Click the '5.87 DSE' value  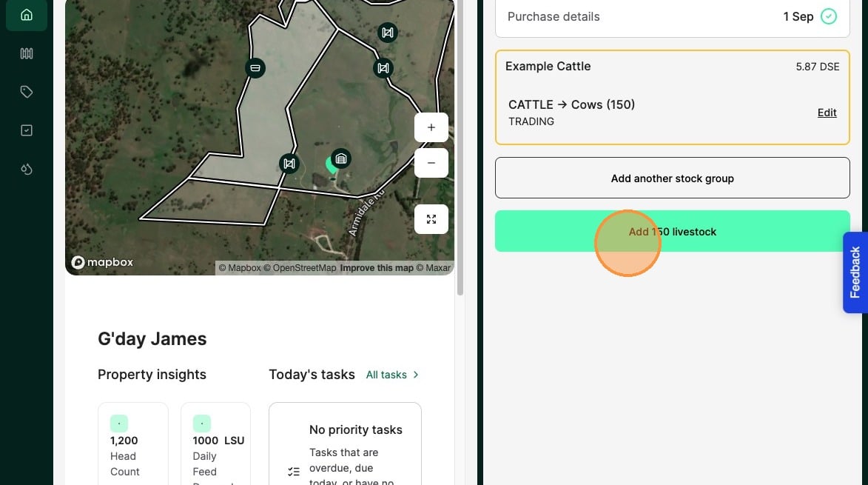click(818, 67)
